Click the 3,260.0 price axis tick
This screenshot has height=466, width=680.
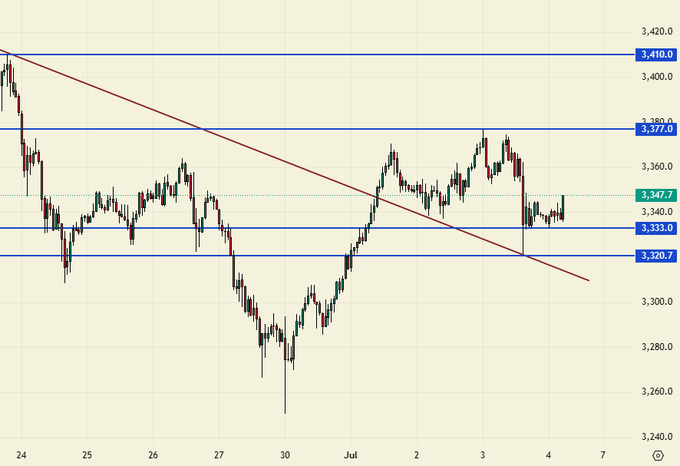click(655, 391)
